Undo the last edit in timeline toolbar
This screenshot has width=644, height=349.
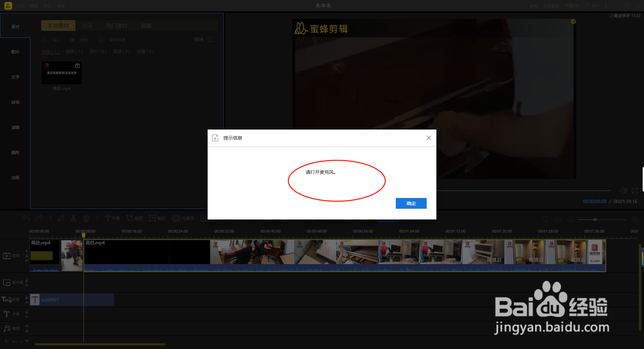tap(26, 218)
